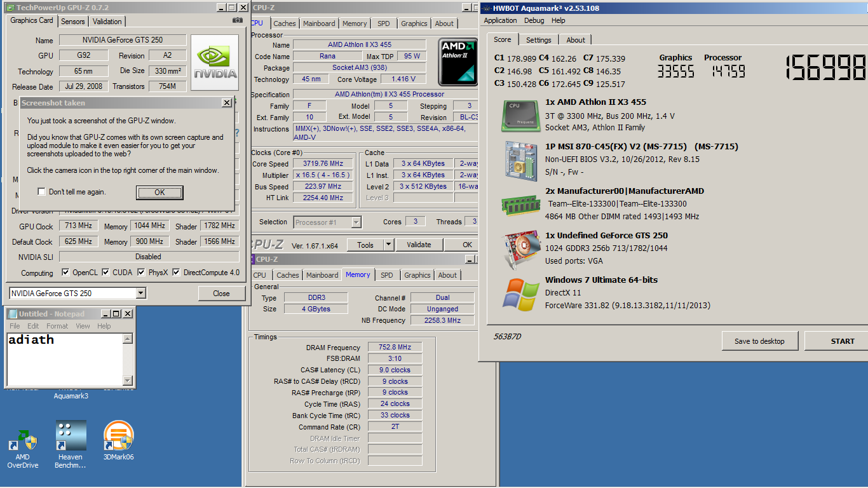
Task: Toggle the CUDA checkbox in GPU-Z
Action: pos(106,273)
